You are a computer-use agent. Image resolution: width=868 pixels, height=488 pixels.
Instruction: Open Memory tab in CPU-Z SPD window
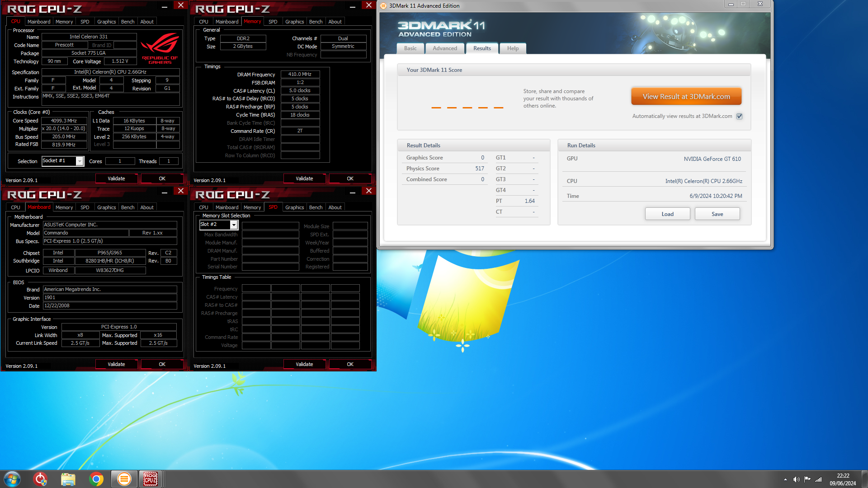[252, 207]
